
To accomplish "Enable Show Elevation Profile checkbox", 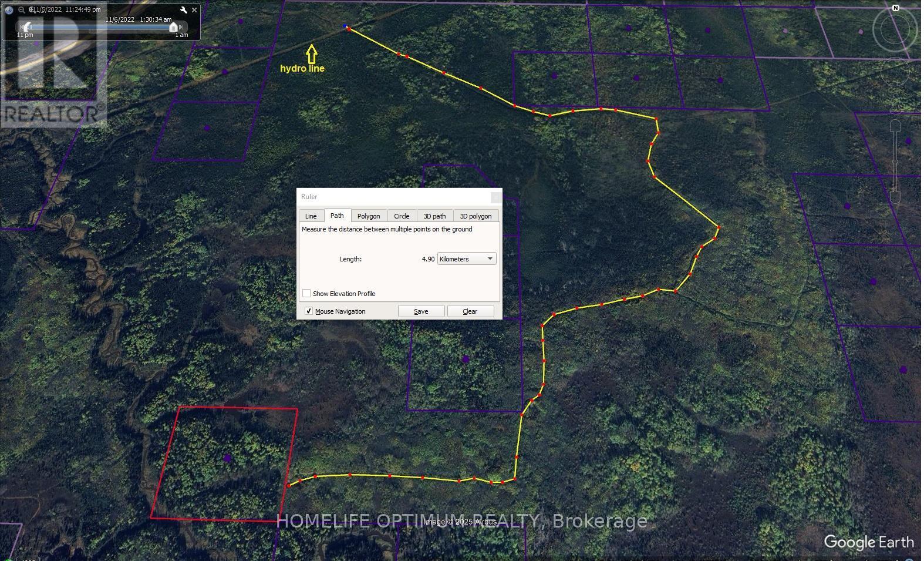I will tap(306, 293).
